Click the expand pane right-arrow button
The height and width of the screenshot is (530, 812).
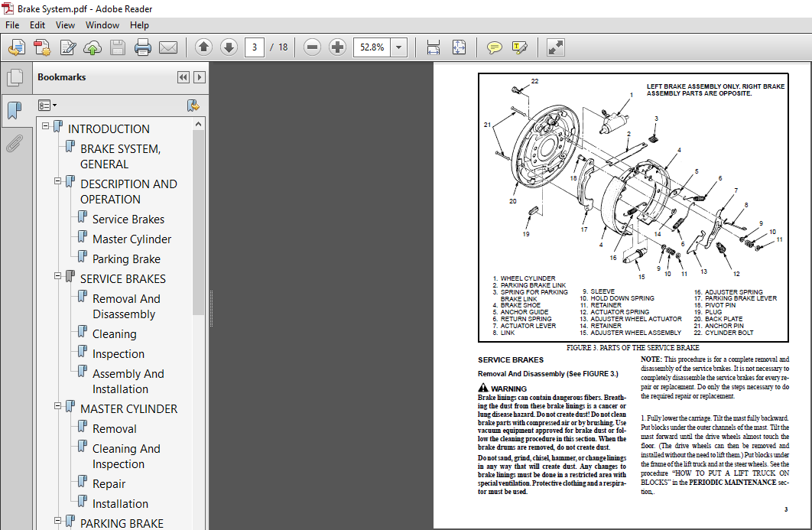click(200, 77)
